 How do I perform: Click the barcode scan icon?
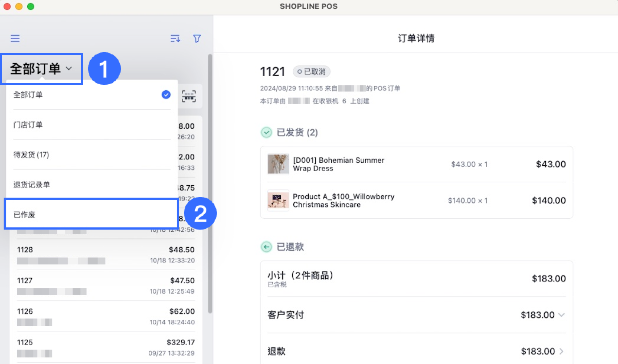(189, 96)
